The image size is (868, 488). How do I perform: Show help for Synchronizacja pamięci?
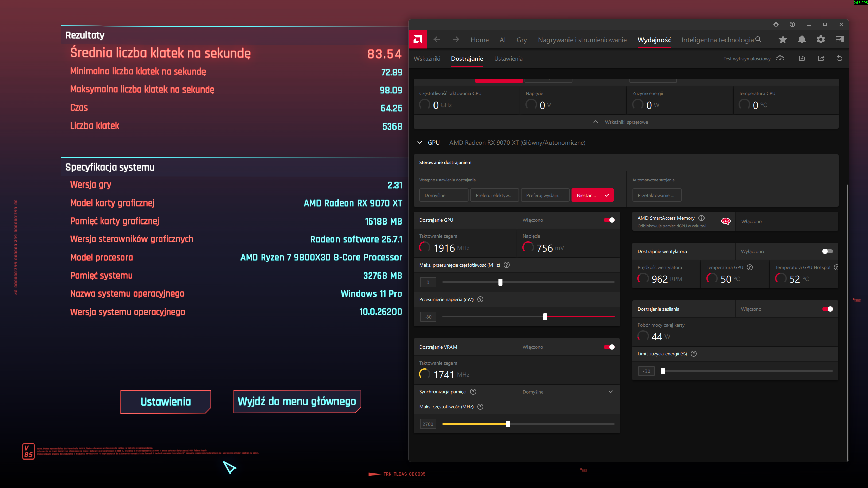tap(473, 392)
